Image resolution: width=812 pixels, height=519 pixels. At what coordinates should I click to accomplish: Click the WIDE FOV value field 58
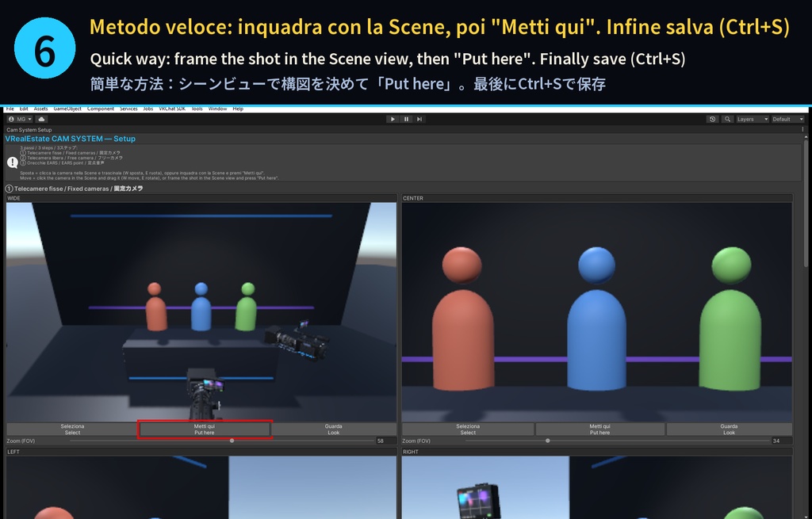click(x=386, y=441)
